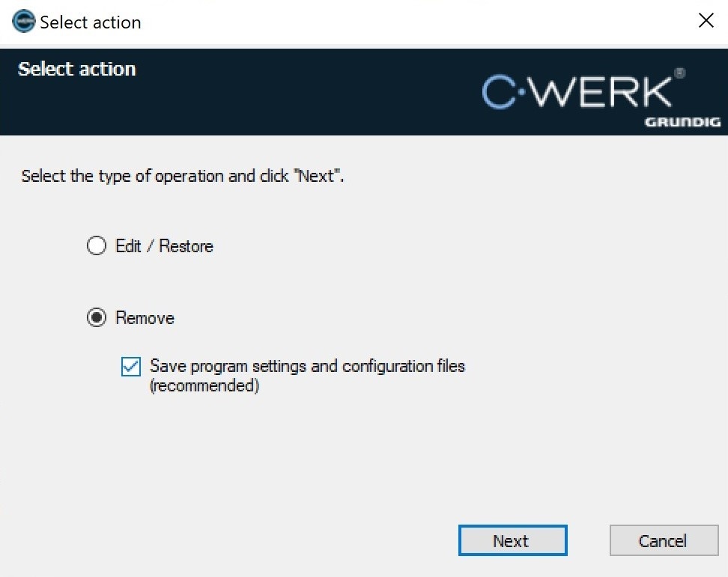Click the empty title bar area
Viewport: 728px width, 577px height.
coord(412,22)
